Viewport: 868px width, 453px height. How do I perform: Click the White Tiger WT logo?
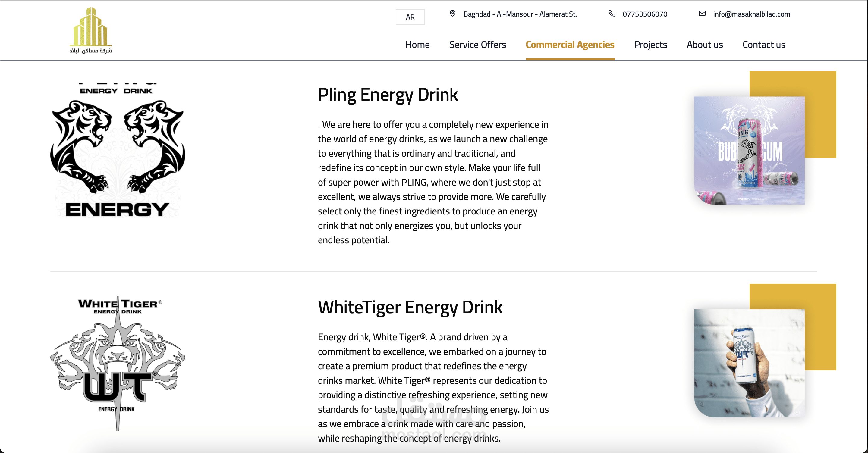117,363
